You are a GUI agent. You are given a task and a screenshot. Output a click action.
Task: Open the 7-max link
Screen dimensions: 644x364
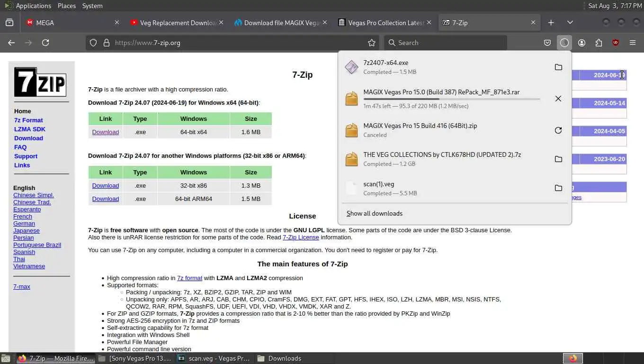click(22, 286)
